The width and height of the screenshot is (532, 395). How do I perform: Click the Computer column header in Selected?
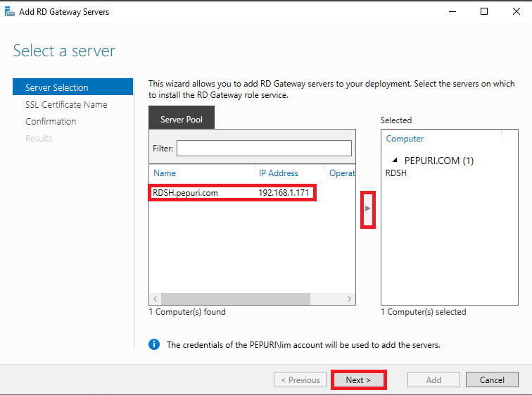[x=405, y=139]
